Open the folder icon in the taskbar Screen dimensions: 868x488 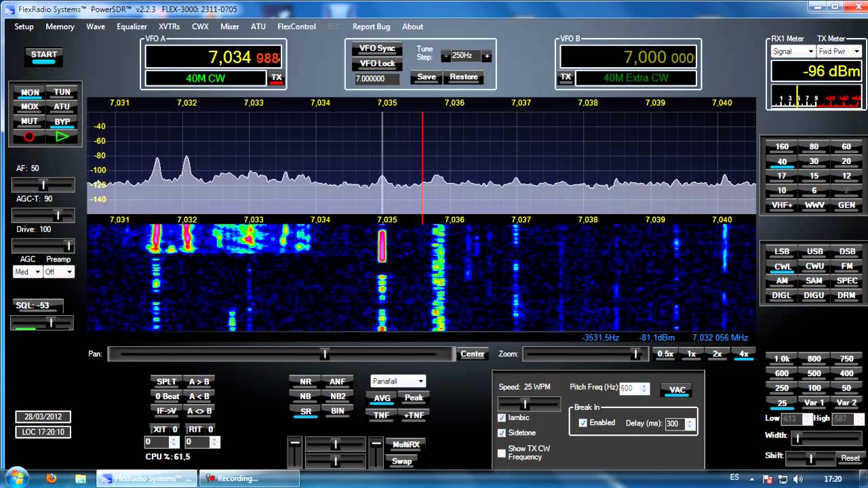[81, 479]
